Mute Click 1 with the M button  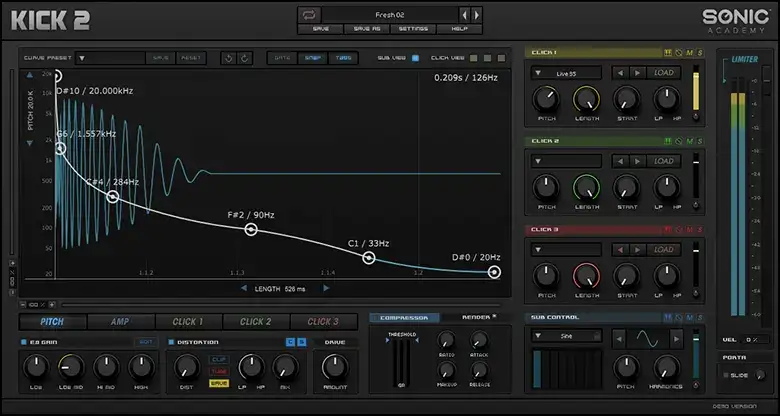coord(689,53)
